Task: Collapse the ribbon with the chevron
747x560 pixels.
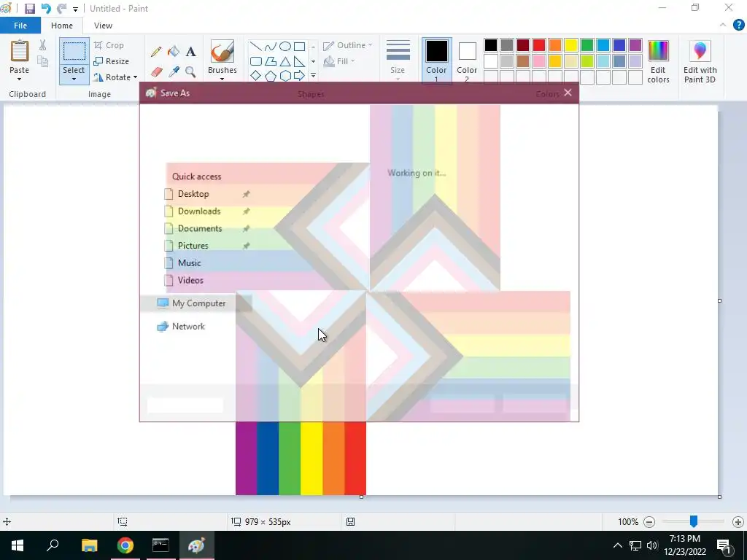Action: tap(723, 26)
